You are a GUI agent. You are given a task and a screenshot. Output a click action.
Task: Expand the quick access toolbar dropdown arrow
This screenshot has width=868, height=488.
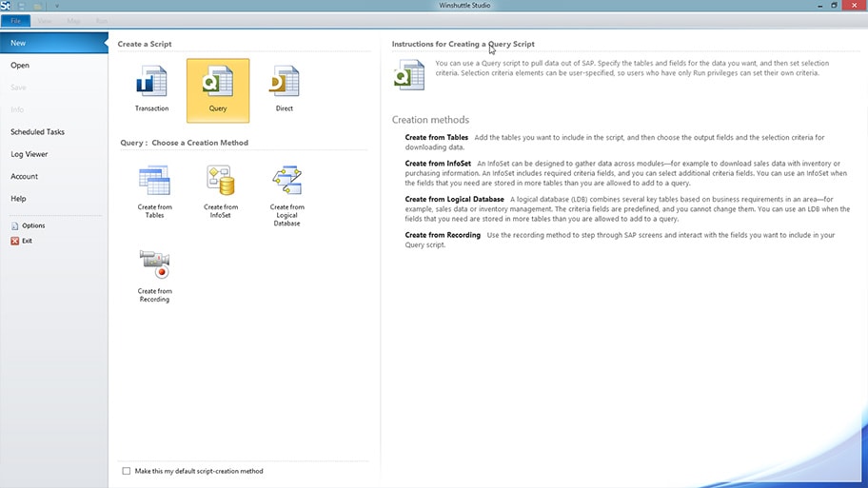[x=56, y=6]
